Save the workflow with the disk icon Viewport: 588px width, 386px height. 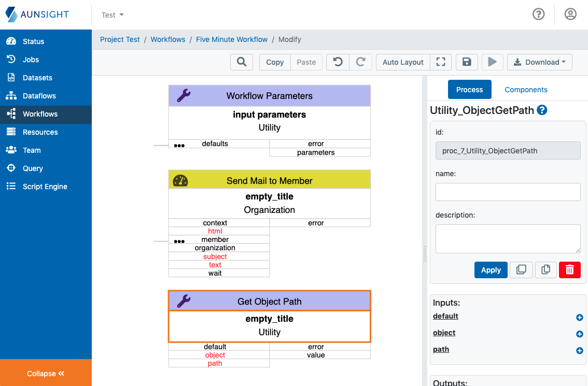pyautogui.click(x=467, y=62)
